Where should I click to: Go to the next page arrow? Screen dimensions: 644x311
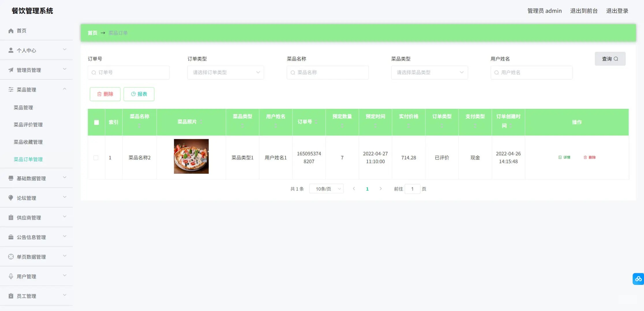click(381, 189)
